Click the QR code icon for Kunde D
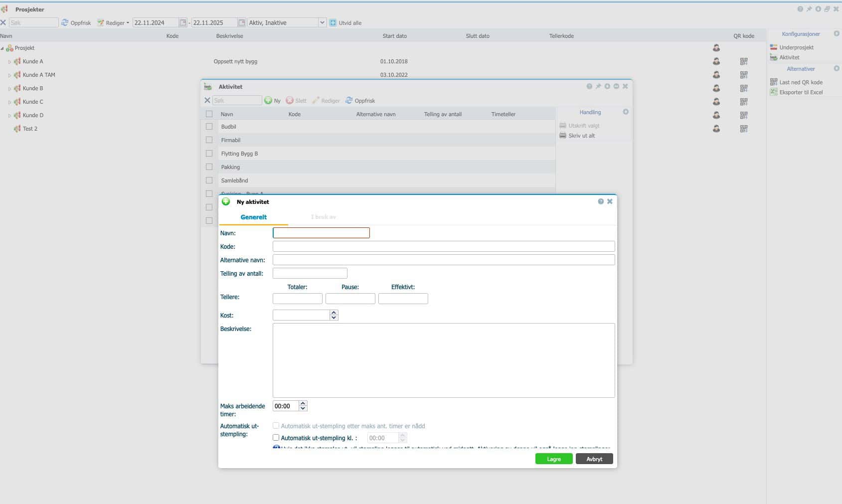The width and height of the screenshot is (842, 504). [744, 115]
